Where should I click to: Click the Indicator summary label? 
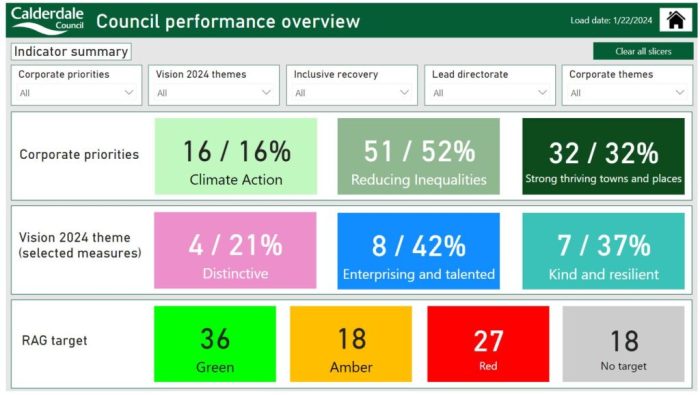[x=71, y=52]
